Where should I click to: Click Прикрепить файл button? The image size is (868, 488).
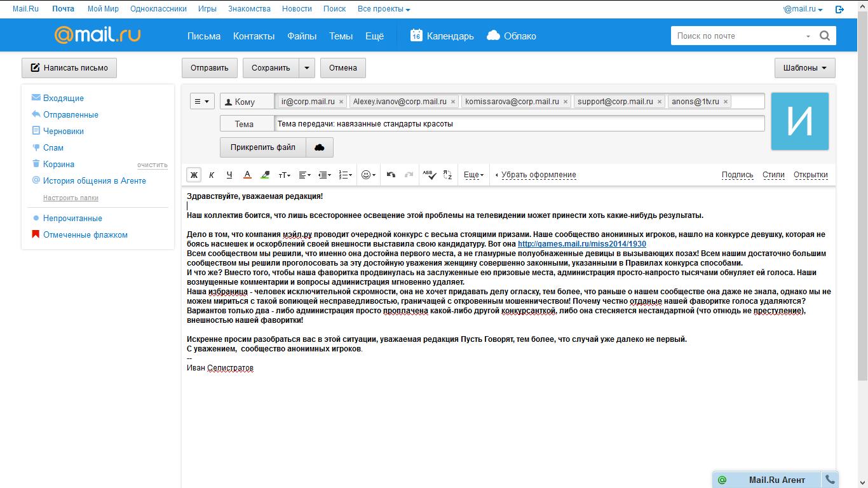pos(263,147)
